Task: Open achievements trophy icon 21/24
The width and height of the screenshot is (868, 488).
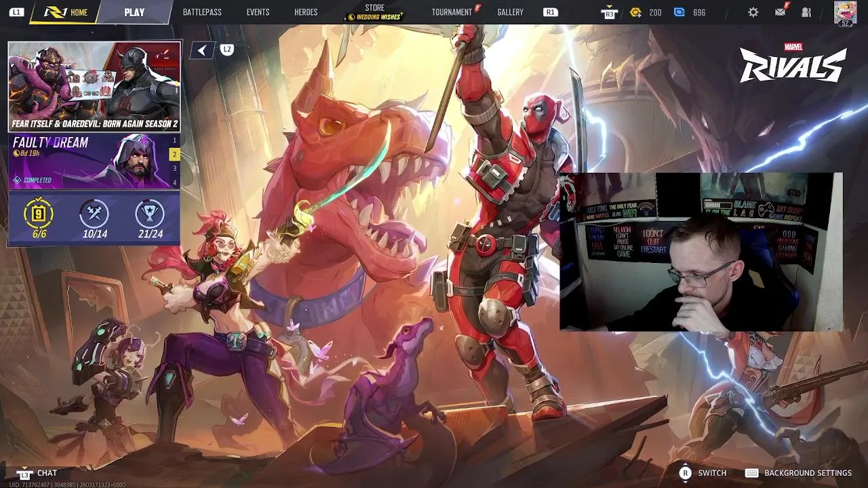Action: pyautogui.click(x=150, y=214)
